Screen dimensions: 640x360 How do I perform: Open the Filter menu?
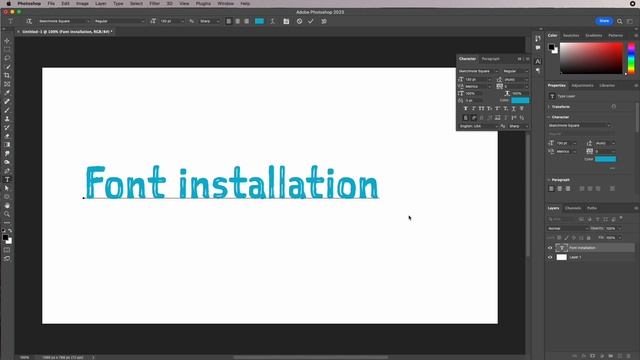click(x=154, y=4)
